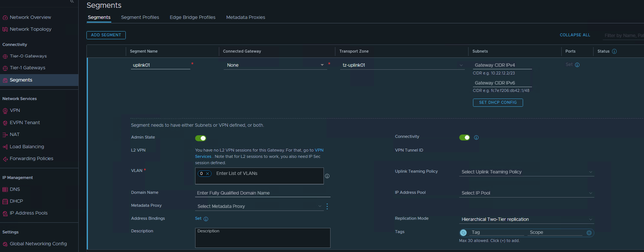This screenshot has height=252, width=644.
Task: Click the ADD SEGMENT button
Action: tap(106, 35)
